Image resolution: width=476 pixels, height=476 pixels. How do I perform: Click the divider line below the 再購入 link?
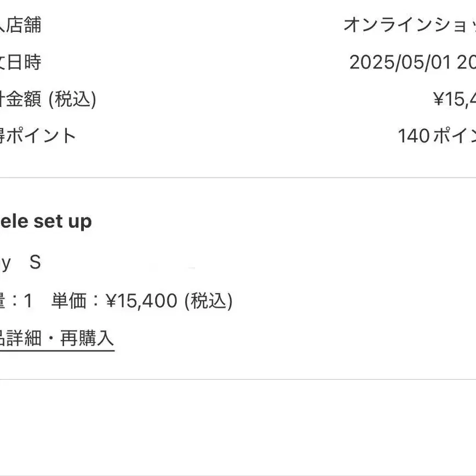tap(238, 379)
